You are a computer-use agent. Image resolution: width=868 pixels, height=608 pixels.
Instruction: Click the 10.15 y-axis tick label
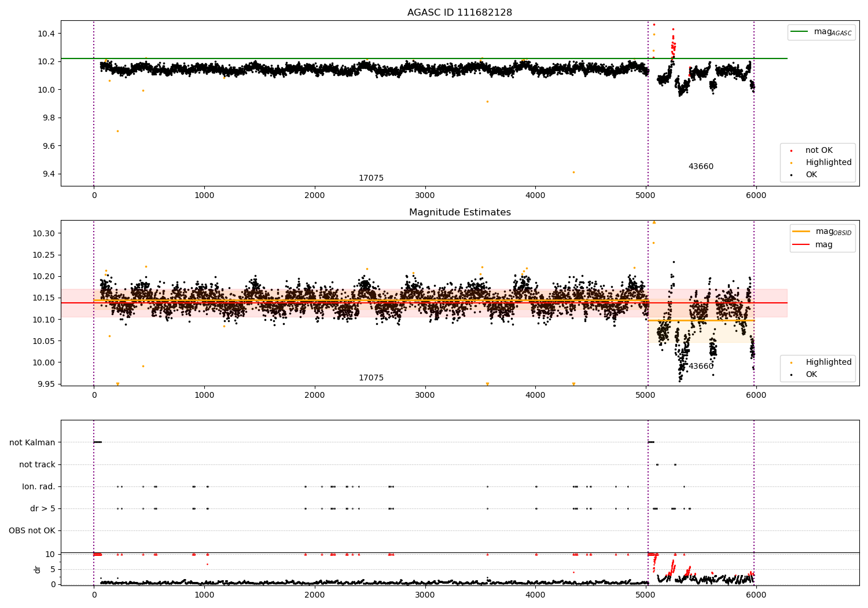44,298
